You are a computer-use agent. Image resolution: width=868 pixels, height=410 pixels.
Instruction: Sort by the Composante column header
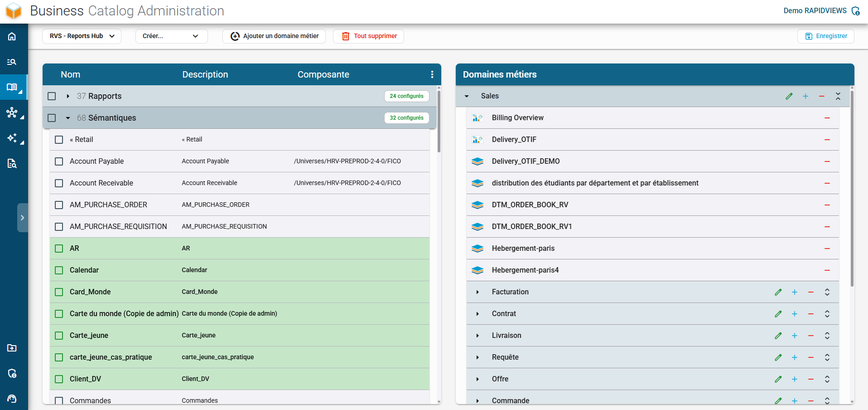pyautogui.click(x=323, y=74)
